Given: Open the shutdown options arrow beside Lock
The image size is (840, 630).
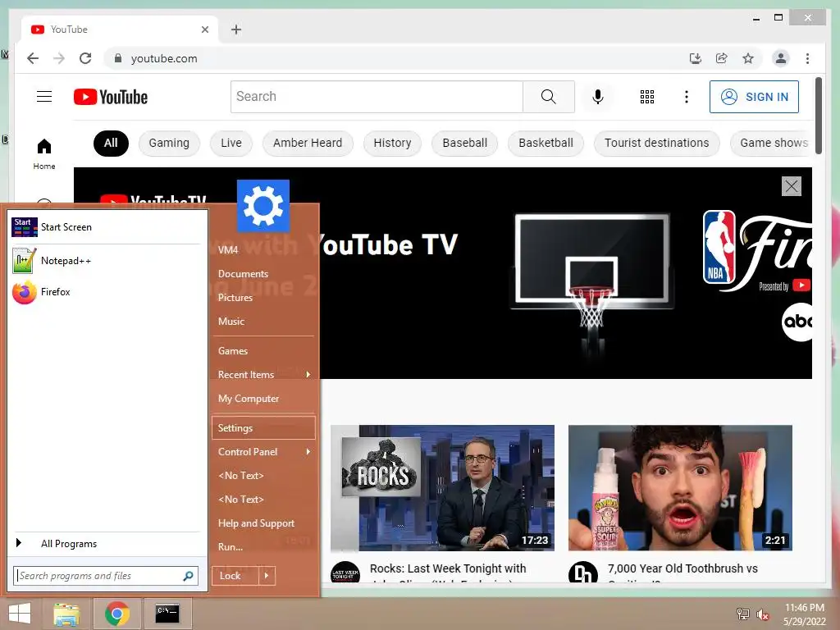Looking at the screenshot, I should click(267, 576).
